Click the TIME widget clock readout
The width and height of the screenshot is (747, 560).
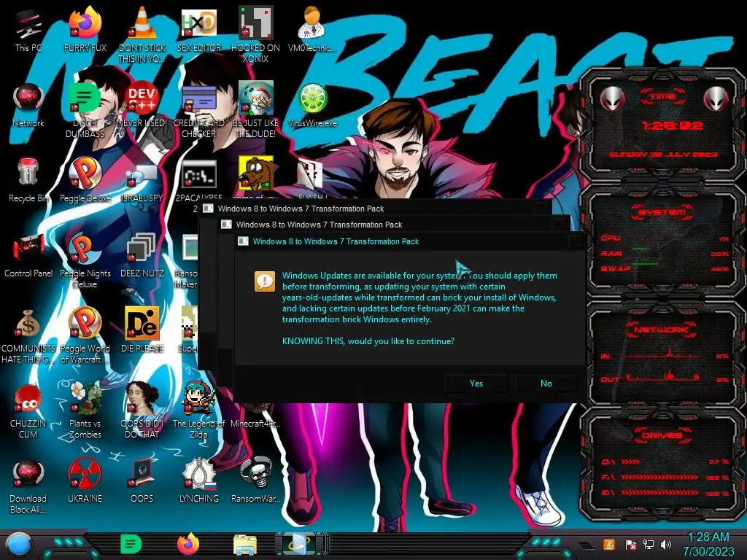[672, 125]
